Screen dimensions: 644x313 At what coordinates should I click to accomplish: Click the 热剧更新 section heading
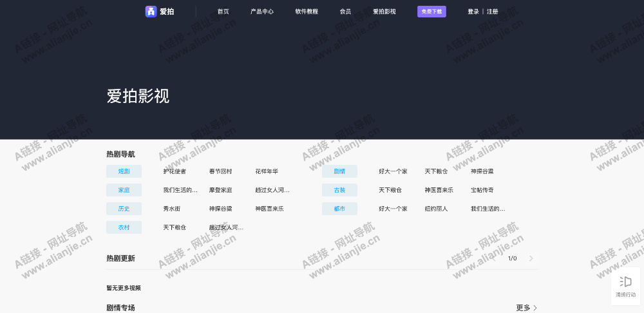pos(121,258)
